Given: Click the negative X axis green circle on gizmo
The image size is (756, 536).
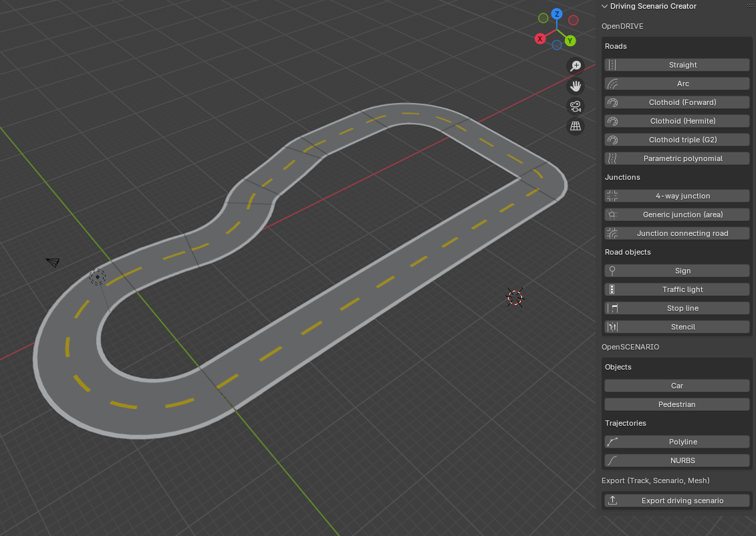Looking at the screenshot, I should point(543,18).
